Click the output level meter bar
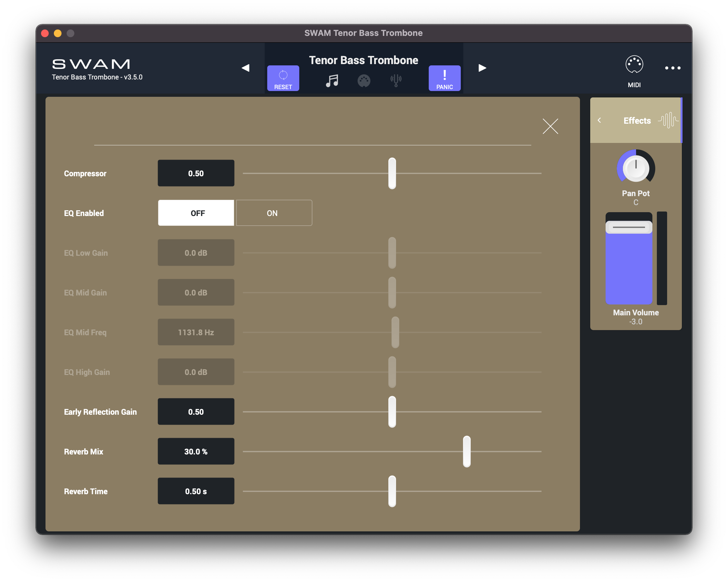The height and width of the screenshot is (582, 728). (662, 258)
